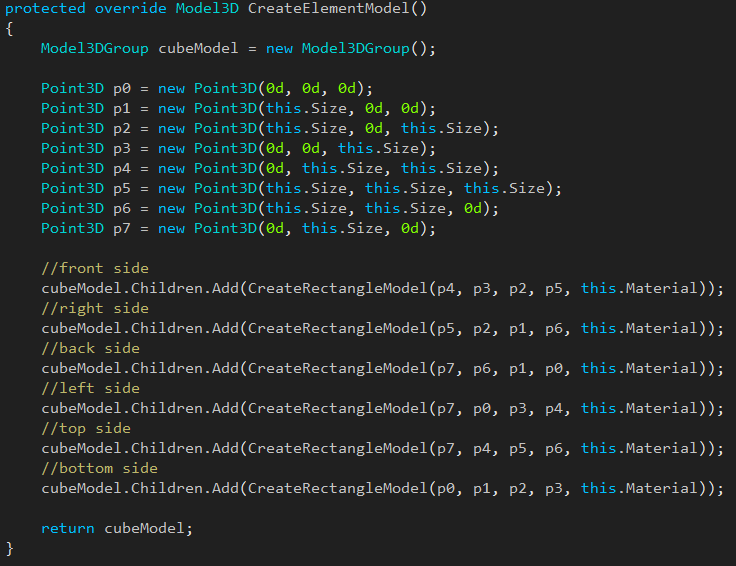This screenshot has width=736, height=566.
Task: Click the '//left side' comment
Action: pos(90,388)
